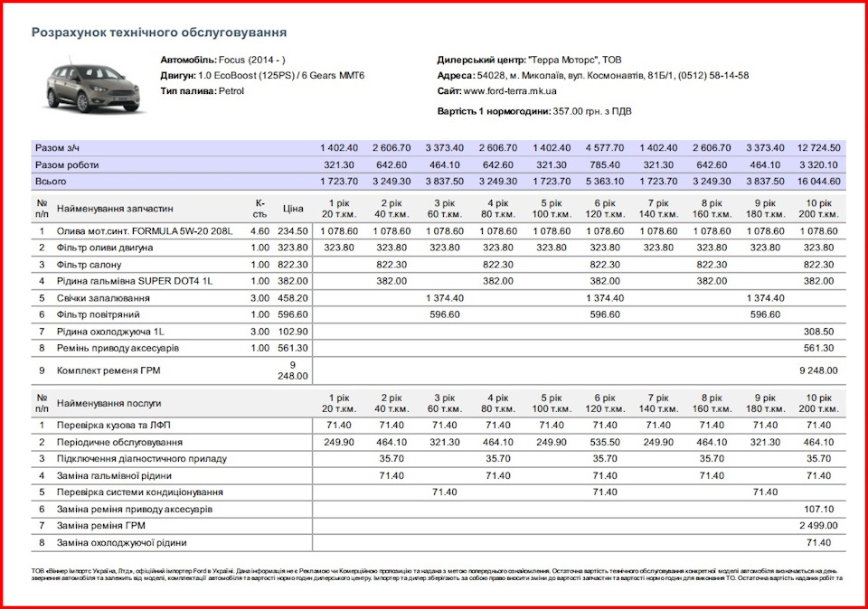Image resolution: width=868 pixels, height=609 pixels.
Task: Click the 'Комплект ременя ГРМ' part name
Action: pos(108,370)
